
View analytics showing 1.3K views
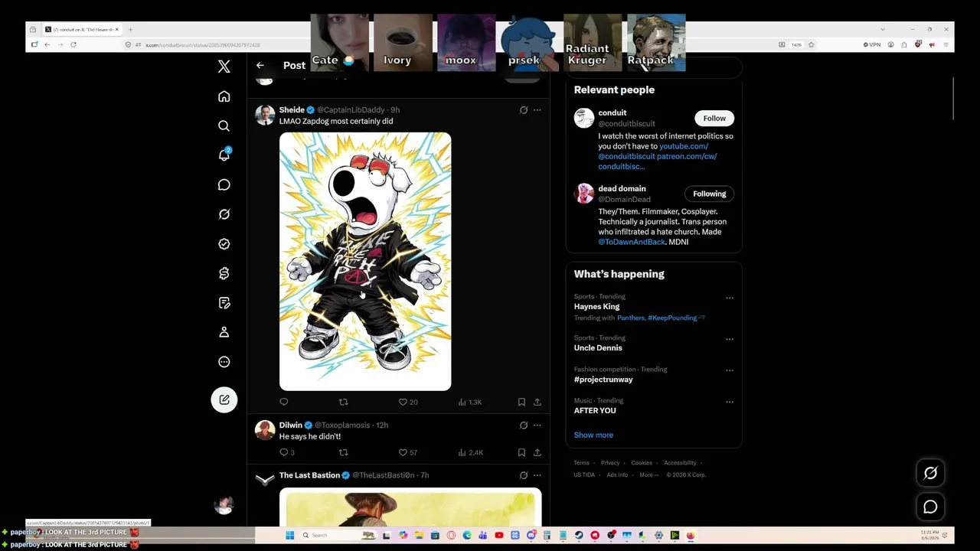pos(470,402)
